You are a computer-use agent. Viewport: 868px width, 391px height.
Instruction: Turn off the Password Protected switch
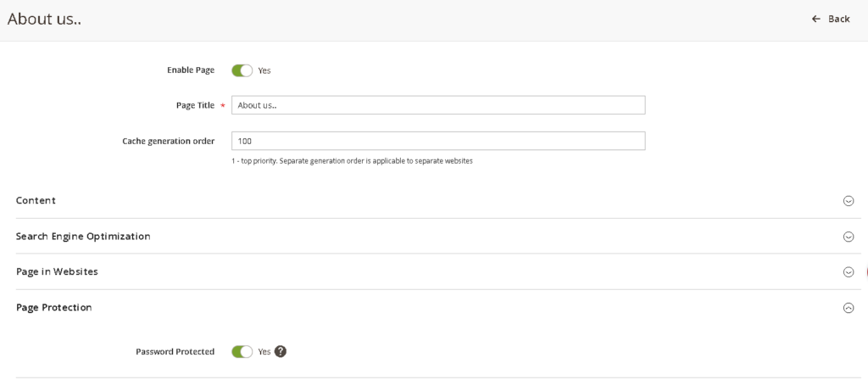point(242,351)
